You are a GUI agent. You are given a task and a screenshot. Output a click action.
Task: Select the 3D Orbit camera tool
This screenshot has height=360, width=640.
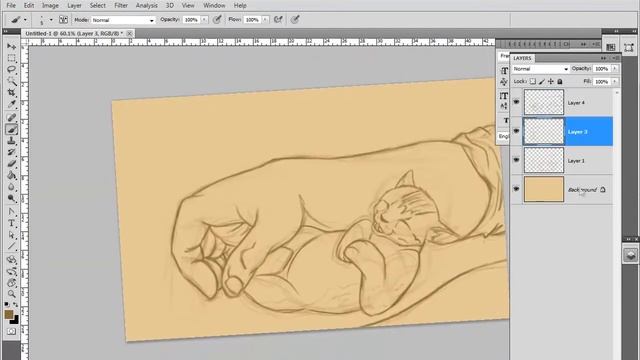11,271
